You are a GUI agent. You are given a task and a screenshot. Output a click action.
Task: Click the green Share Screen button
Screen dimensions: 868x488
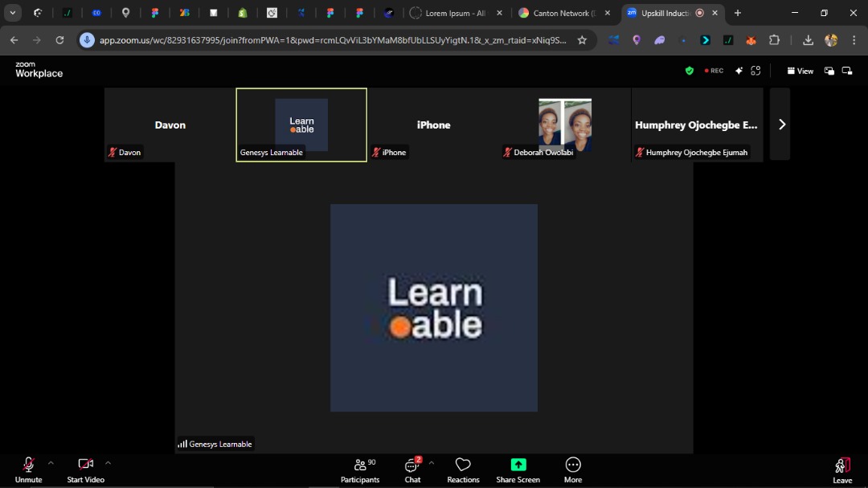pos(518,470)
